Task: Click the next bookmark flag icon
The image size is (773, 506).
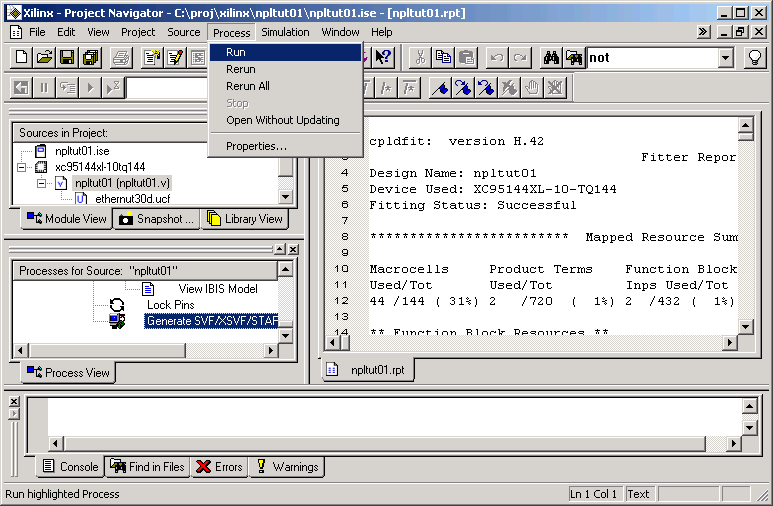Action: pyautogui.click(x=463, y=88)
